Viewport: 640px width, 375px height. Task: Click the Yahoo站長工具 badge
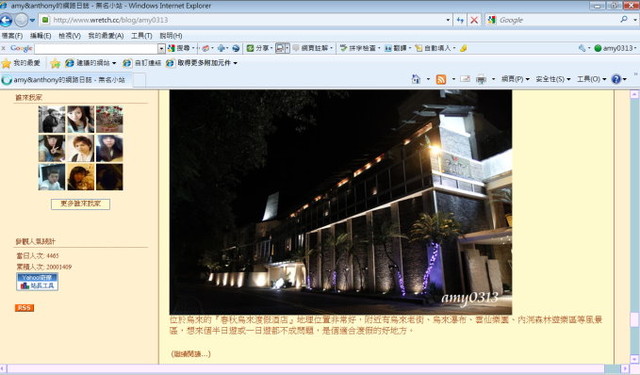point(37,282)
